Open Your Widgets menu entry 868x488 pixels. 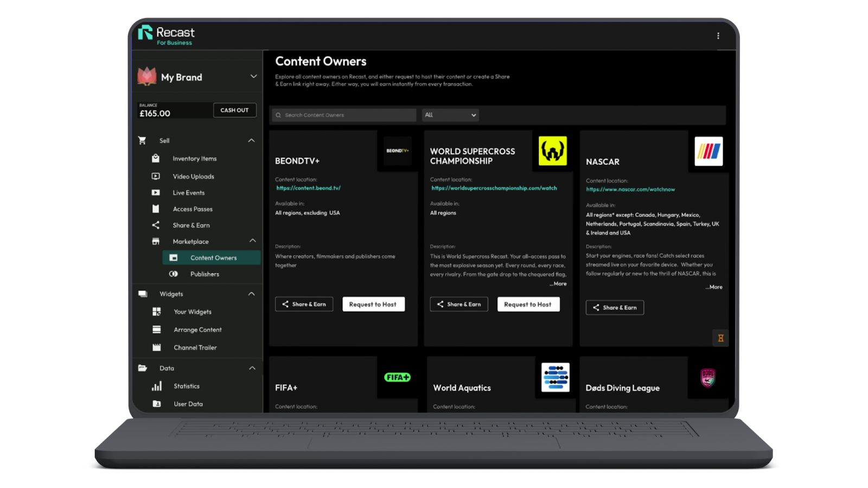pos(193,312)
